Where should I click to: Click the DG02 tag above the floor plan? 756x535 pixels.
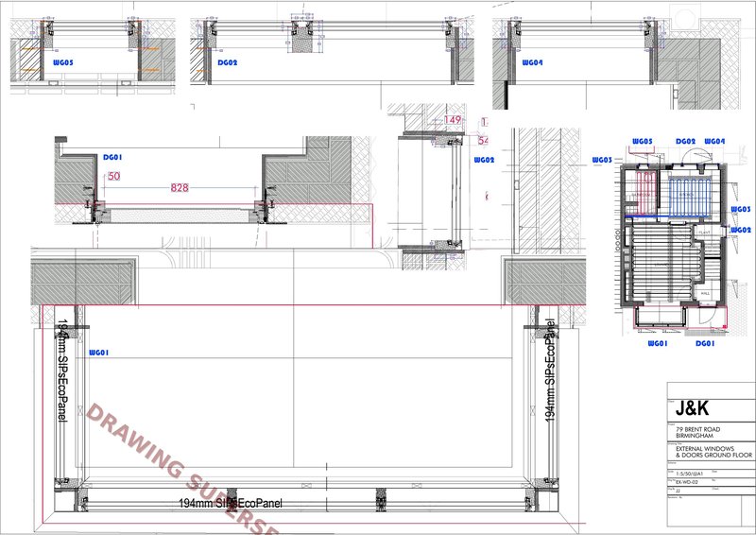[x=685, y=142]
